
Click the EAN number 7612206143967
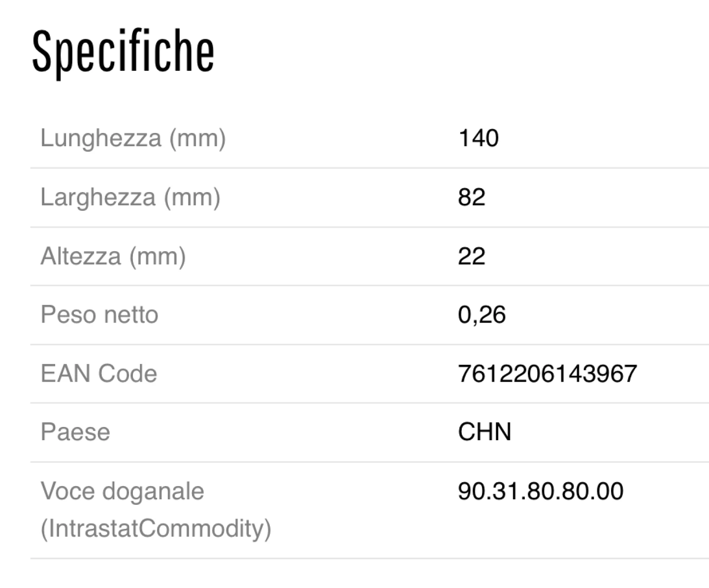click(x=548, y=373)
